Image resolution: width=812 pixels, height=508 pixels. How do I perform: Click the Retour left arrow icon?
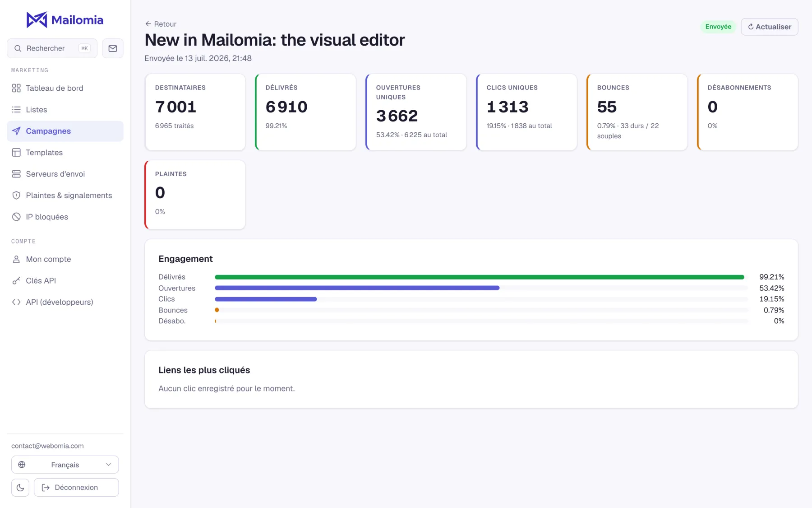(148, 24)
